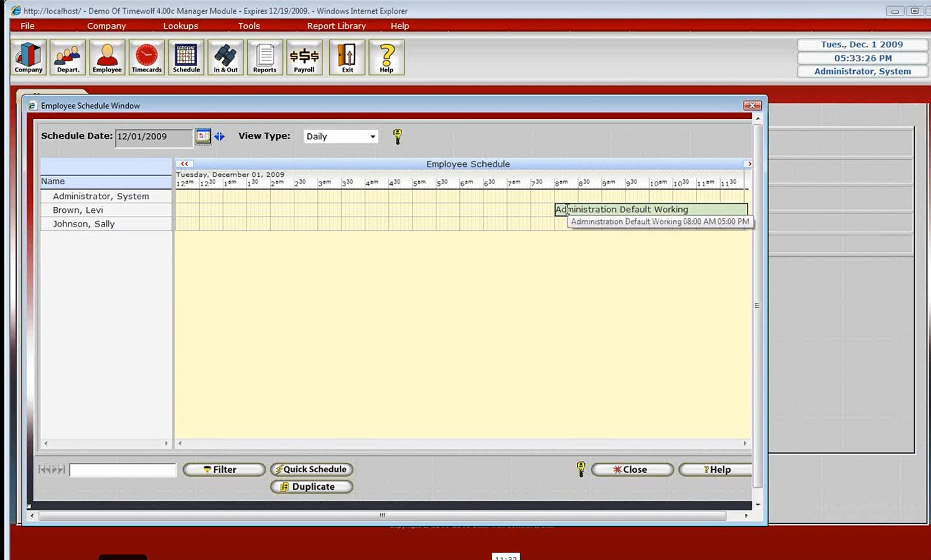Open the Lookups menu
This screenshot has height=560, width=931.
180,26
